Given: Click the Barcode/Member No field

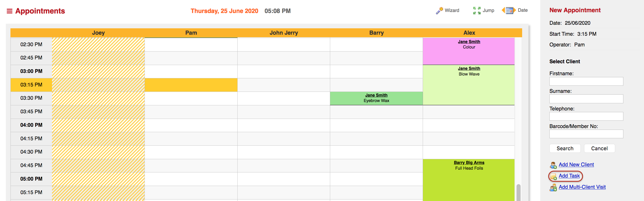Looking at the screenshot, I should coord(586,134).
